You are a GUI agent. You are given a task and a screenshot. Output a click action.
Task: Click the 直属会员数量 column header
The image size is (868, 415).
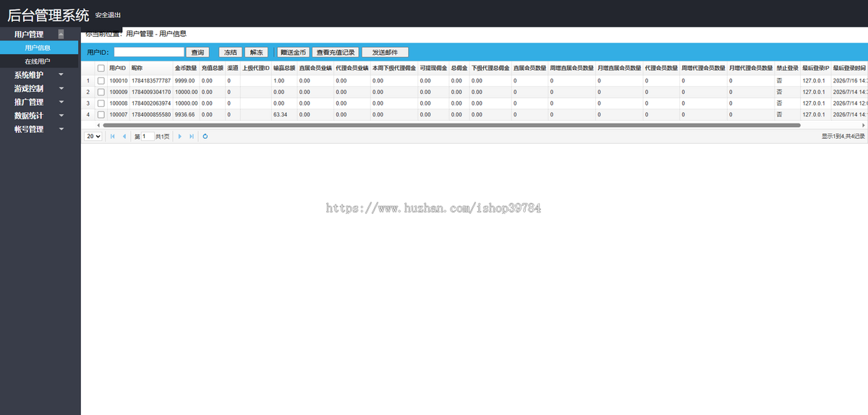click(529, 68)
